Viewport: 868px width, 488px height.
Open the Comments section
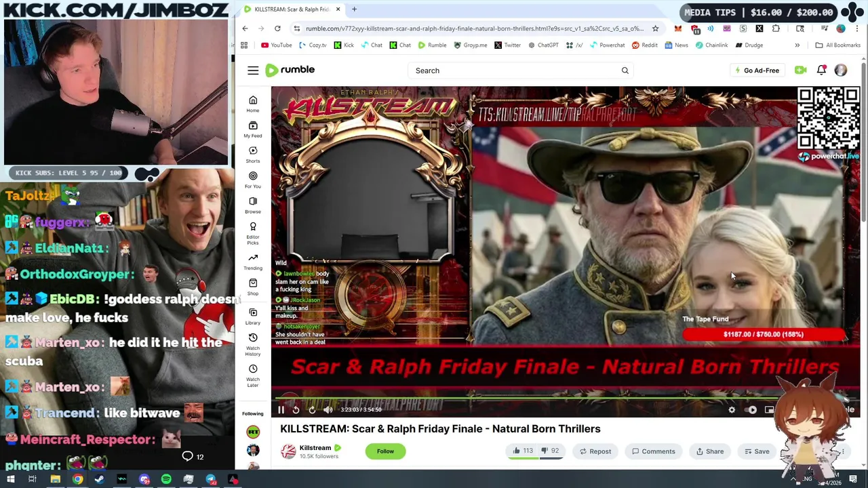coord(653,451)
